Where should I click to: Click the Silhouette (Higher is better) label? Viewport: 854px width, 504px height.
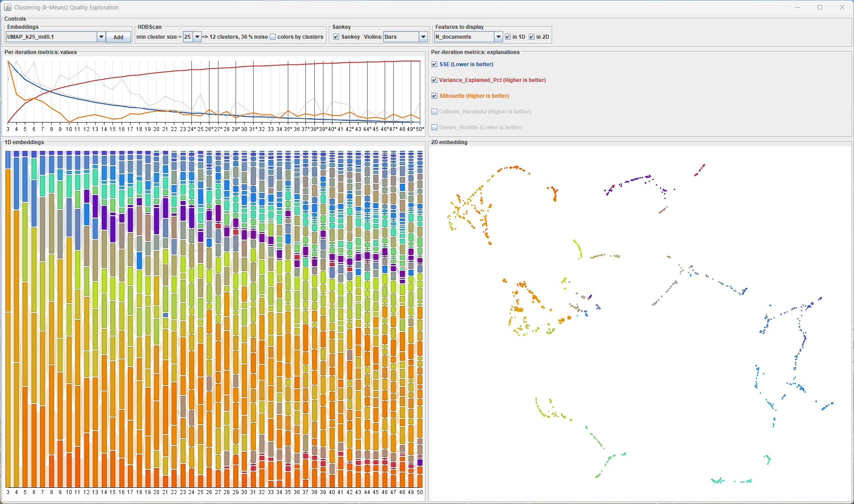[474, 96]
